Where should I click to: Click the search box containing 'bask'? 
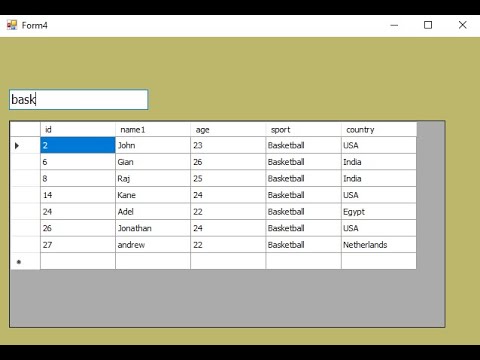pos(79,99)
